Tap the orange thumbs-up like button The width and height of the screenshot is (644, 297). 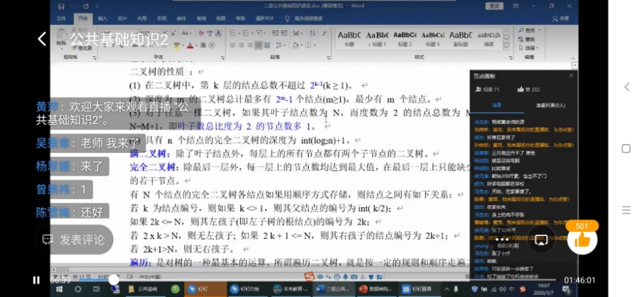(x=582, y=239)
